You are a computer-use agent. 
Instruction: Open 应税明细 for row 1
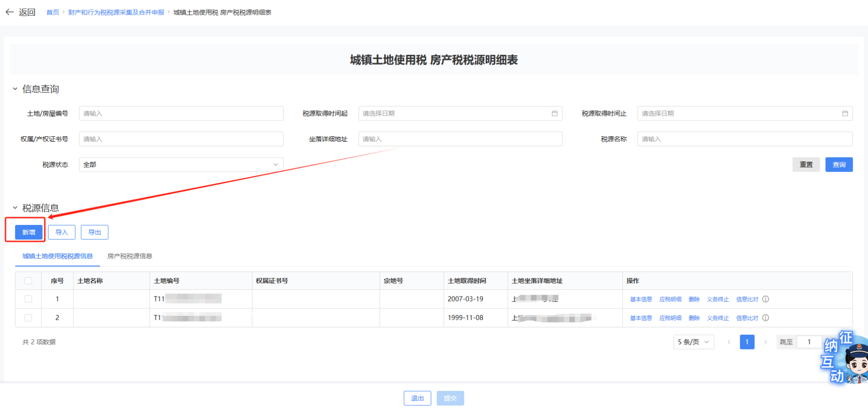(670, 299)
